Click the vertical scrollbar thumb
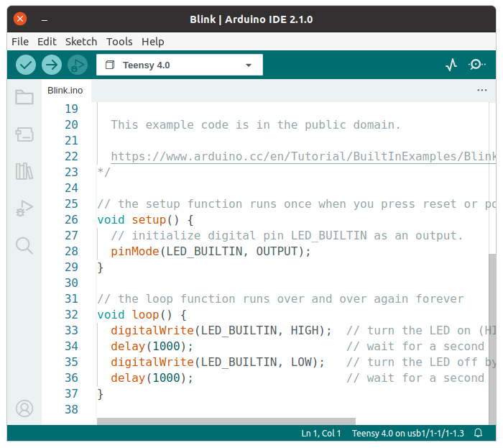 point(492,339)
